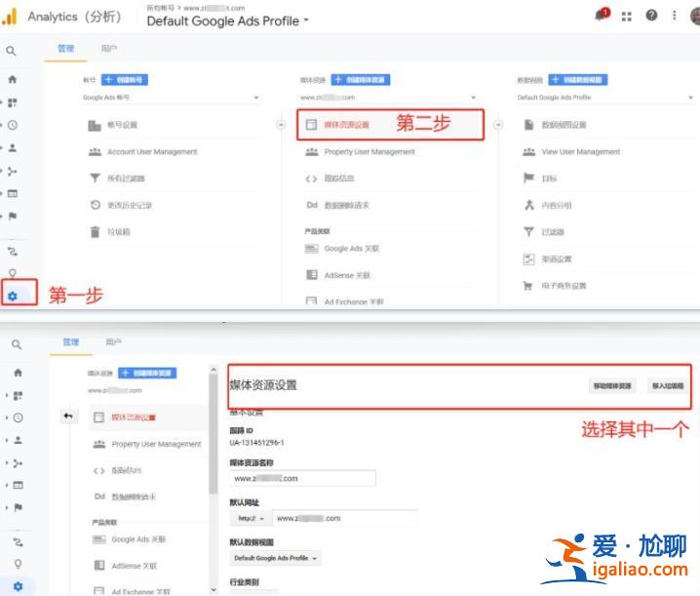Click the Analytics logo in the header
This screenshot has width=700, height=596.
[10, 17]
